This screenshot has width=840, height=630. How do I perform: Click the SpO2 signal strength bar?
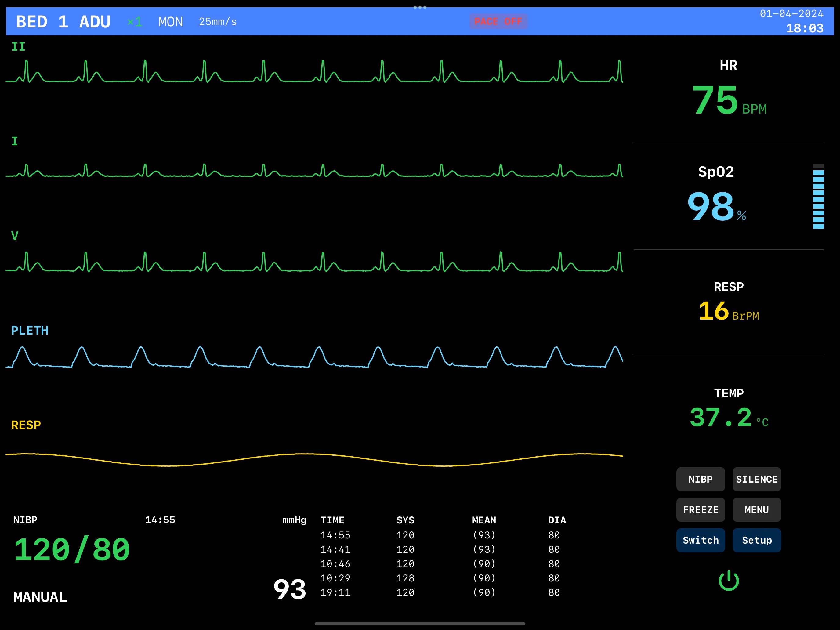pos(818,196)
